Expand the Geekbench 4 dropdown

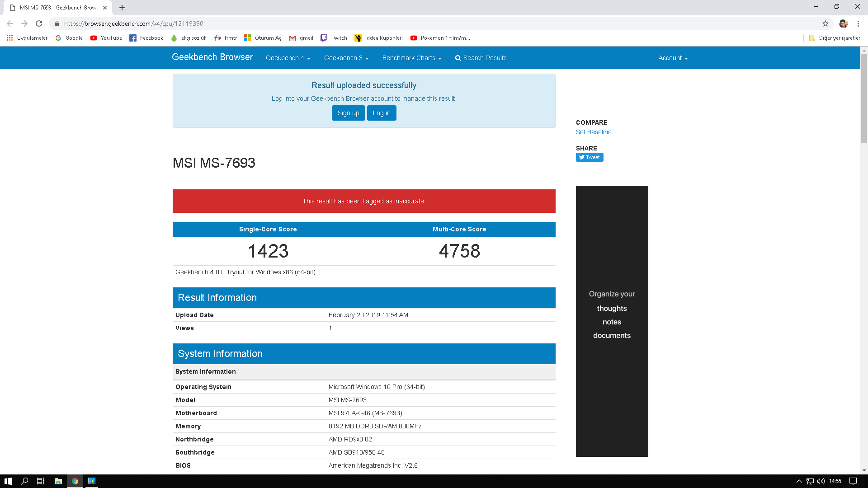(288, 58)
